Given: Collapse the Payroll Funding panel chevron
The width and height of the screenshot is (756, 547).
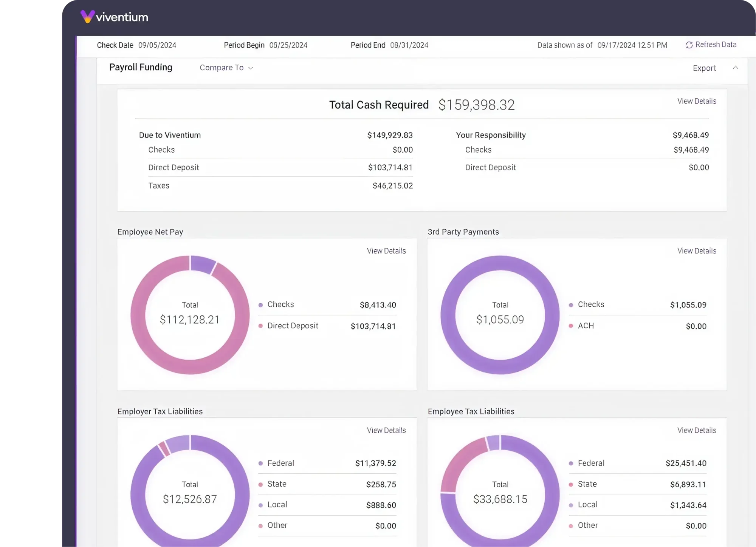Looking at the screenshot, I should pyautogui.click(x=735, y=68).
